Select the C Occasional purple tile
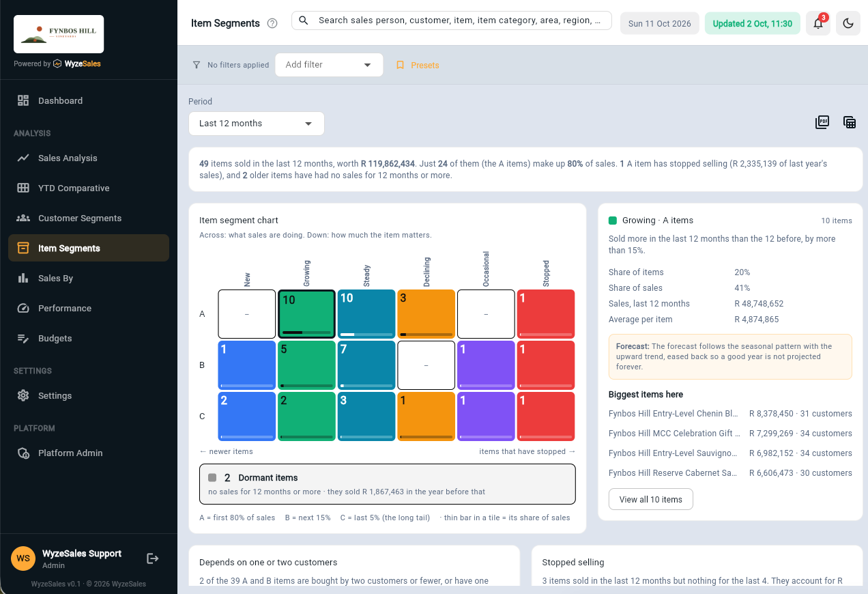This screenshot has height=594, width=868. [x=486, y=416]
